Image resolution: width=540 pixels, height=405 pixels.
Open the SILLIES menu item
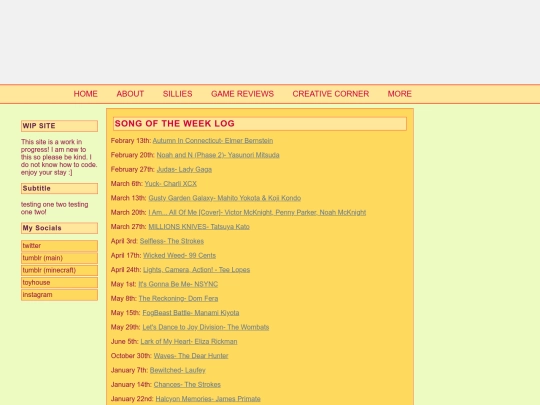click(x=177, y=94)
